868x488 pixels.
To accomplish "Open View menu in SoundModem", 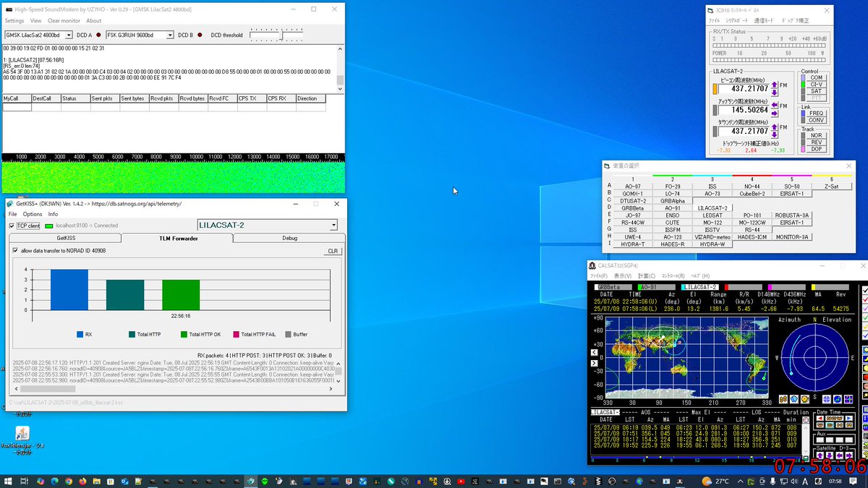I will click(x=35, y=21).
